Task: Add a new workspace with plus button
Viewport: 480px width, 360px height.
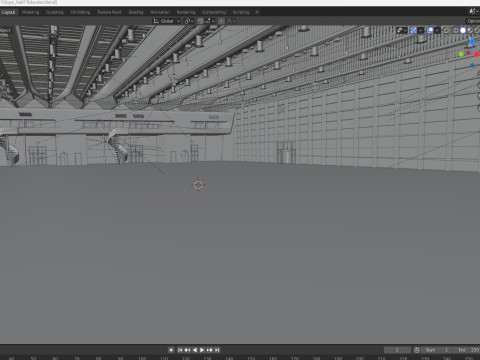Action: pyautogui.click(x=257, y=12)
